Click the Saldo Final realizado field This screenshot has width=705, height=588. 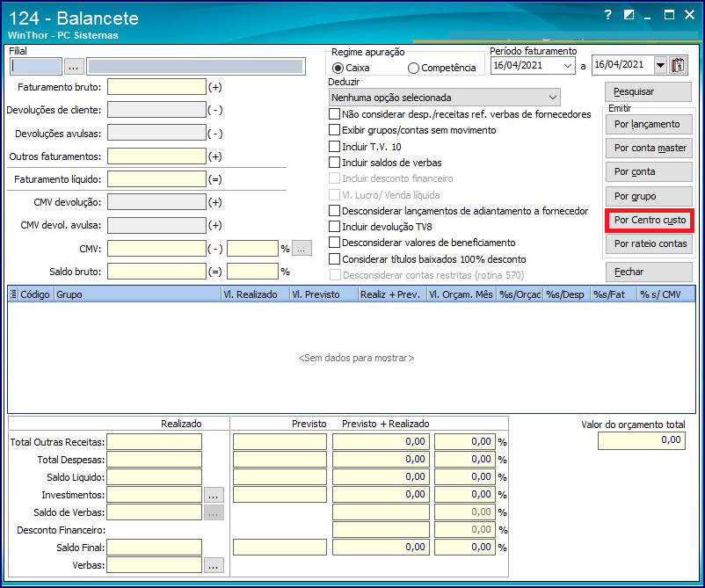[154, 547]
